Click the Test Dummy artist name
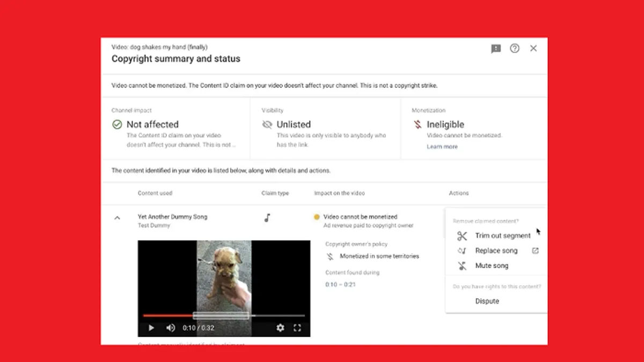 [154, 225]
